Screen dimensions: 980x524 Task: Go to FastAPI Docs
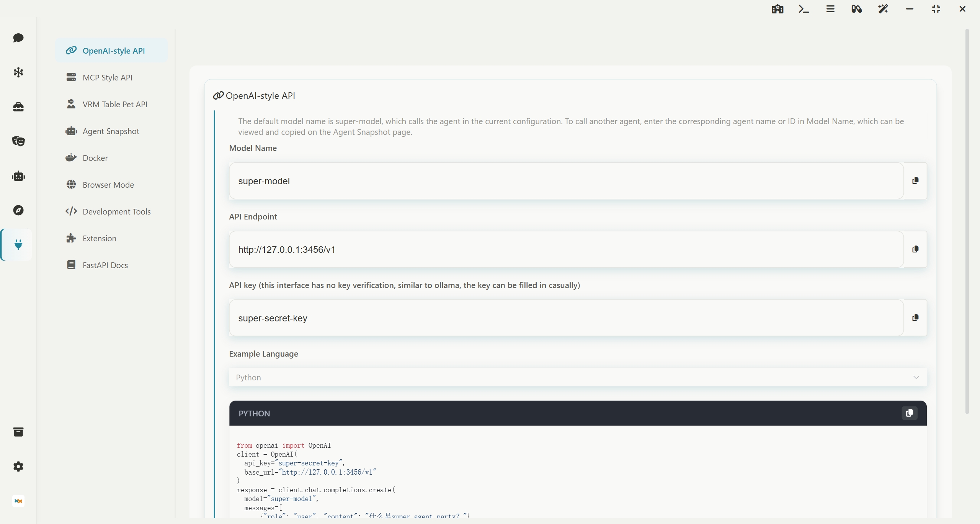[105, 265]
